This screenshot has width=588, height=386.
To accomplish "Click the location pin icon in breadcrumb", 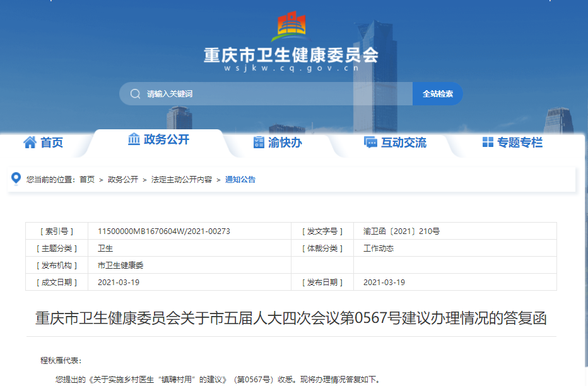I will pos(16,178).
